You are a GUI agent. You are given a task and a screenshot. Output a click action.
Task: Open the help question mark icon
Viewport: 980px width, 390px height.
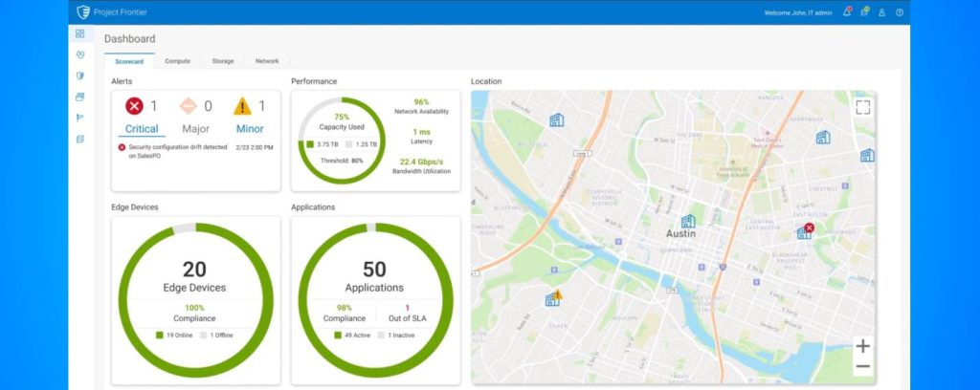900,12
